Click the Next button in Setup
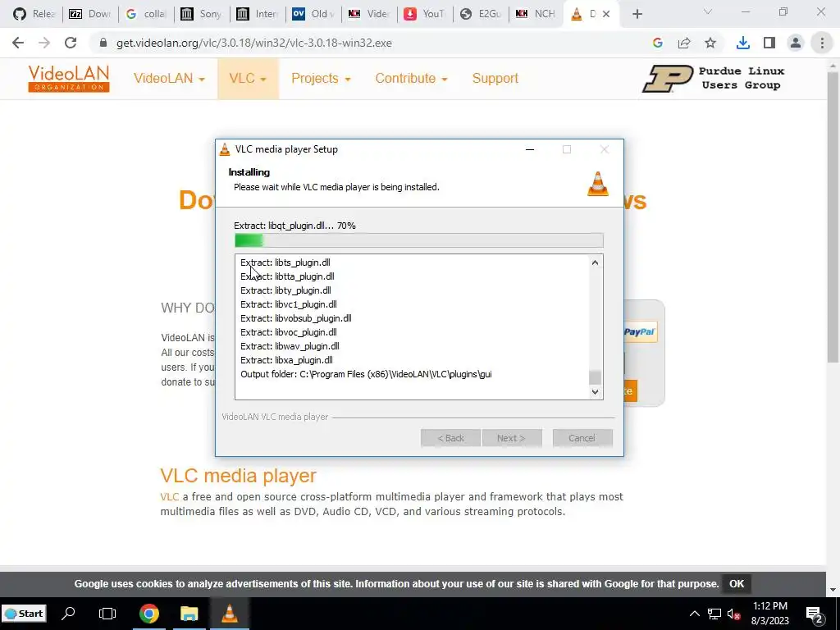The height and width of the screenshot is (630, 840). coord(512,438)
